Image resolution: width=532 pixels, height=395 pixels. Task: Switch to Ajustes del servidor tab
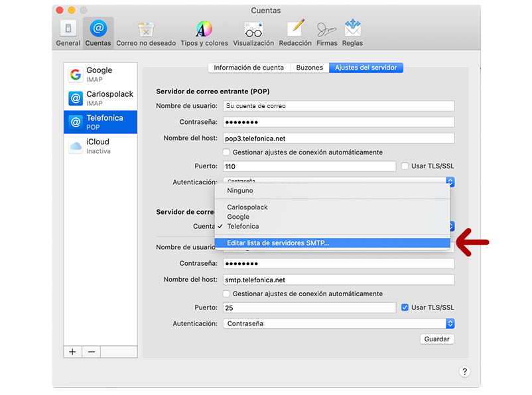point(366,68)
